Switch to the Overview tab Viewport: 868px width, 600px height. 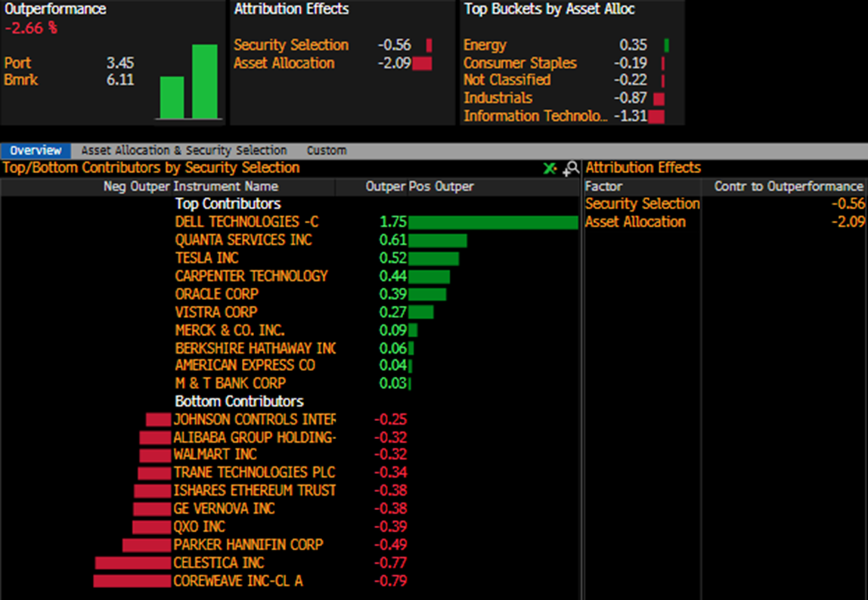36,150
